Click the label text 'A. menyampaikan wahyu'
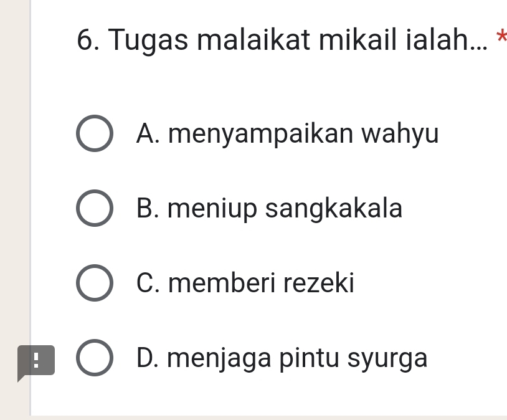Screen dimensions: 507x420 [287, 134]
